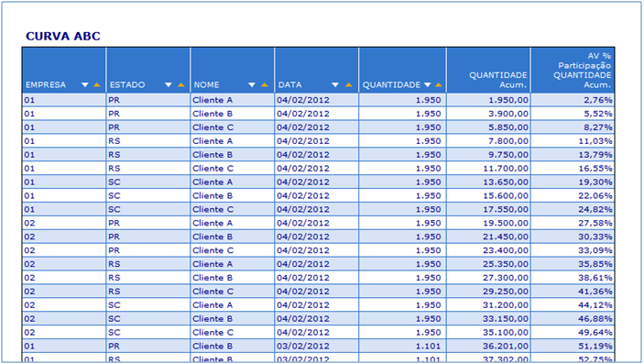644x364 pixels.
Task: Sort EMPRESA column ascending with orange arrow
Action: click(x=97, y=85)
